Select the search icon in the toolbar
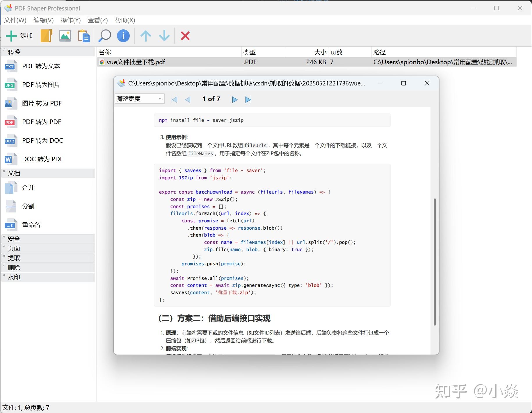 pos(104,36)
